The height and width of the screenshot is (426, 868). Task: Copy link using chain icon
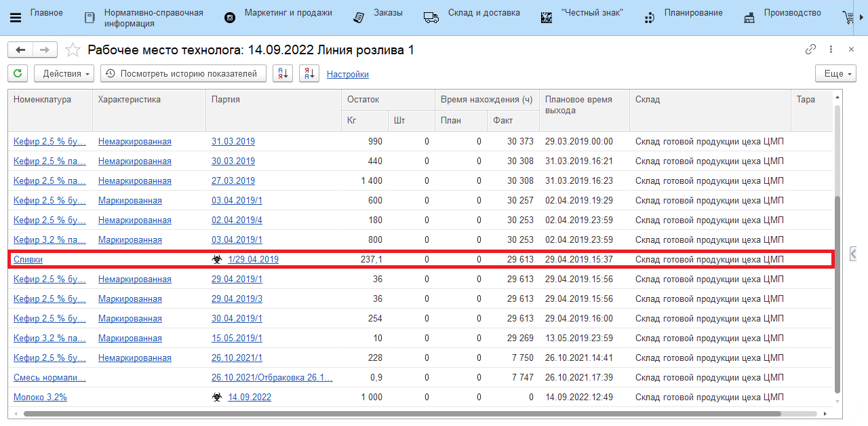click(x=810, y=50)
